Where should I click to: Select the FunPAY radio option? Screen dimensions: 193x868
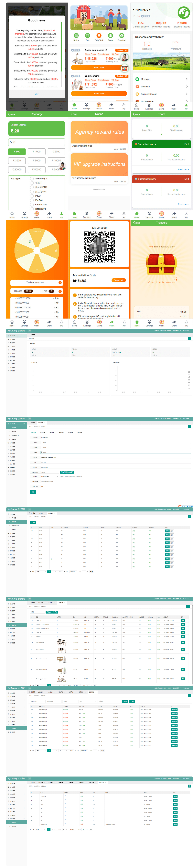(x=32, y=200)
